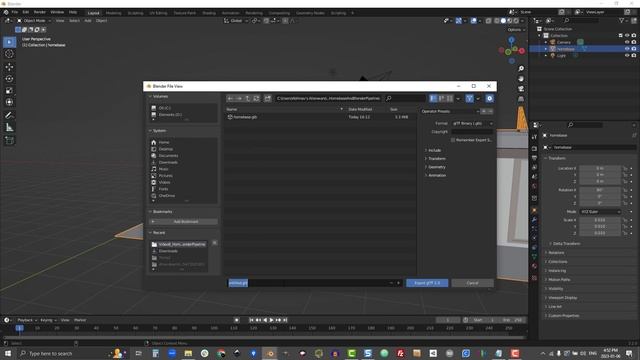The image size is (640, 360).
Task: Select the Transform tool in the viewport toolbar
Action: 9,102
